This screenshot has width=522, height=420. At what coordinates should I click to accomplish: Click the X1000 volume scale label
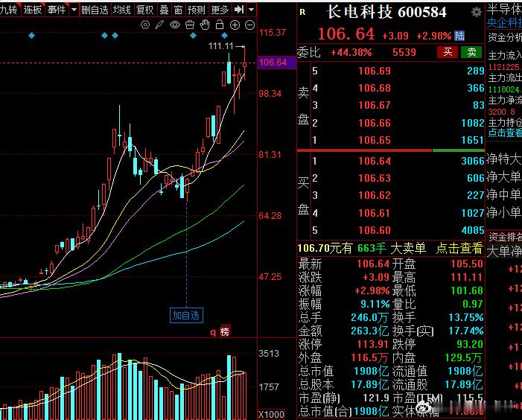coord(271,414)
